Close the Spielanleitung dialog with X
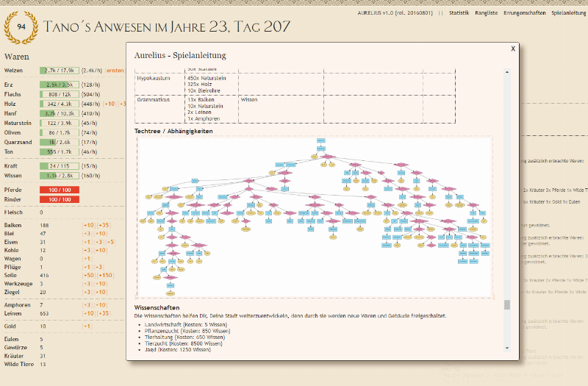Screen dimensions: 588x386 point(513,49)
